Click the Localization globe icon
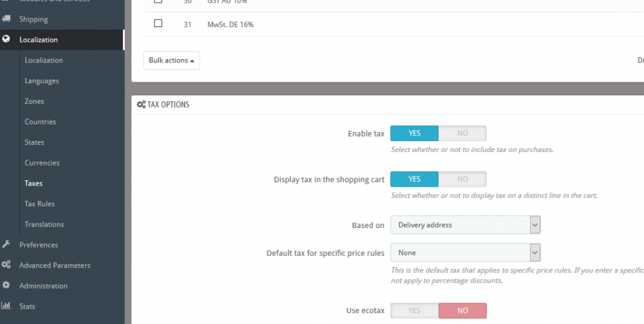The image size is (644, 324). [x=6, y=39]
